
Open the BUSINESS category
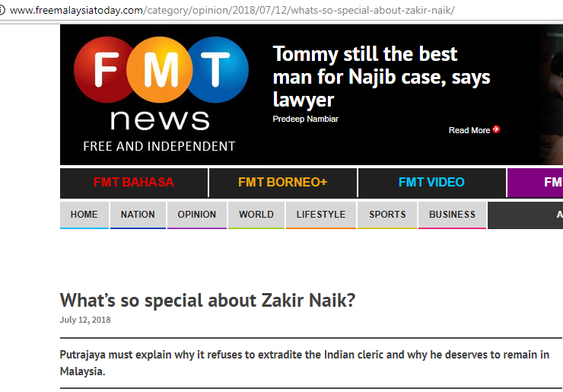(452, 215)
